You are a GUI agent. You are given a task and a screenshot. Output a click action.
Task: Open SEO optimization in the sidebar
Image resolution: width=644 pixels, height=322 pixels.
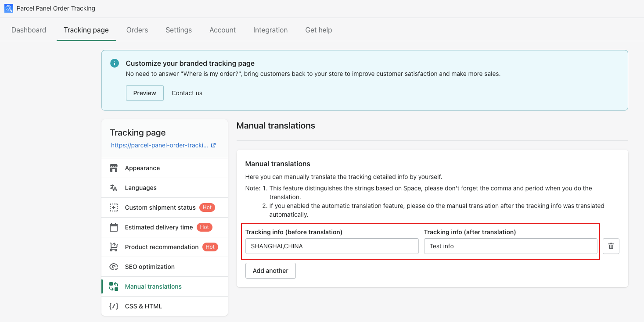(x=165, y=267)
